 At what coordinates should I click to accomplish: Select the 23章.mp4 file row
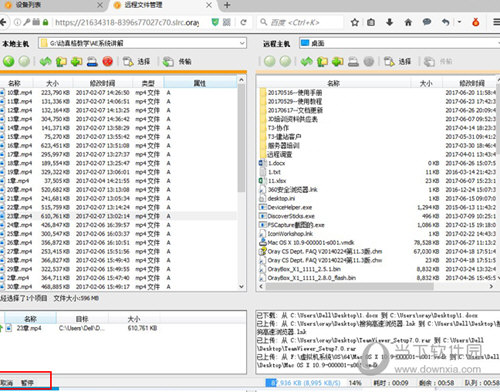click(118, 216)
